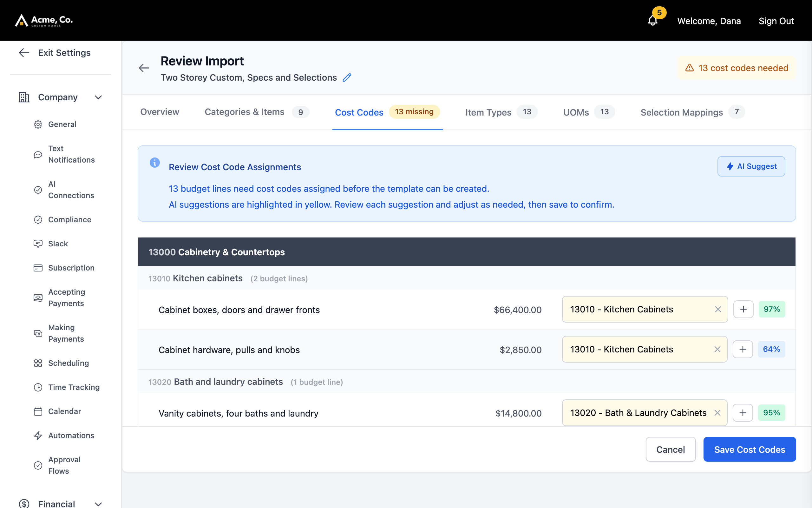Switch to the UOMs tab
The image size is (812, 508).
[x=589, y=112]
